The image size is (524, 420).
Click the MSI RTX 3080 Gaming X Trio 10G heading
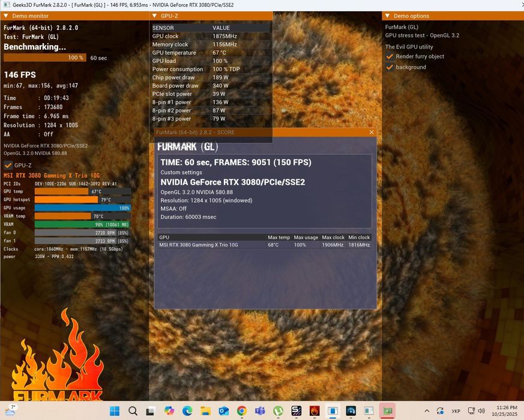tap(52, 175)
